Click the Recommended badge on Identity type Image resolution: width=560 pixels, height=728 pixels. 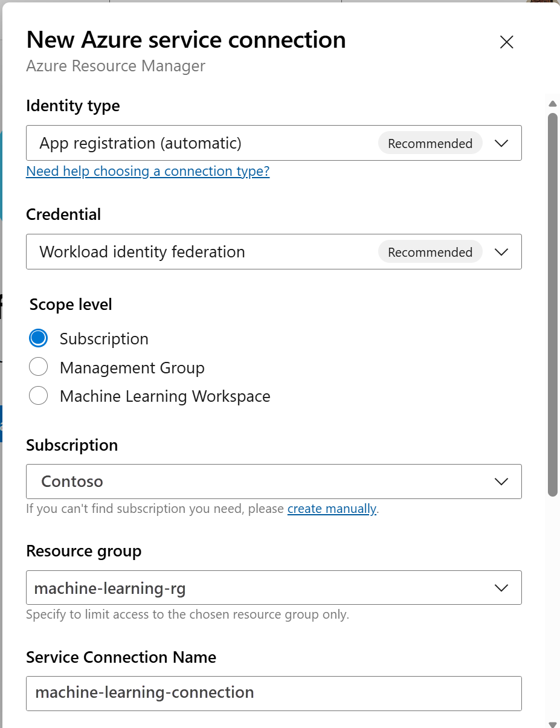[x=430, y=143]
